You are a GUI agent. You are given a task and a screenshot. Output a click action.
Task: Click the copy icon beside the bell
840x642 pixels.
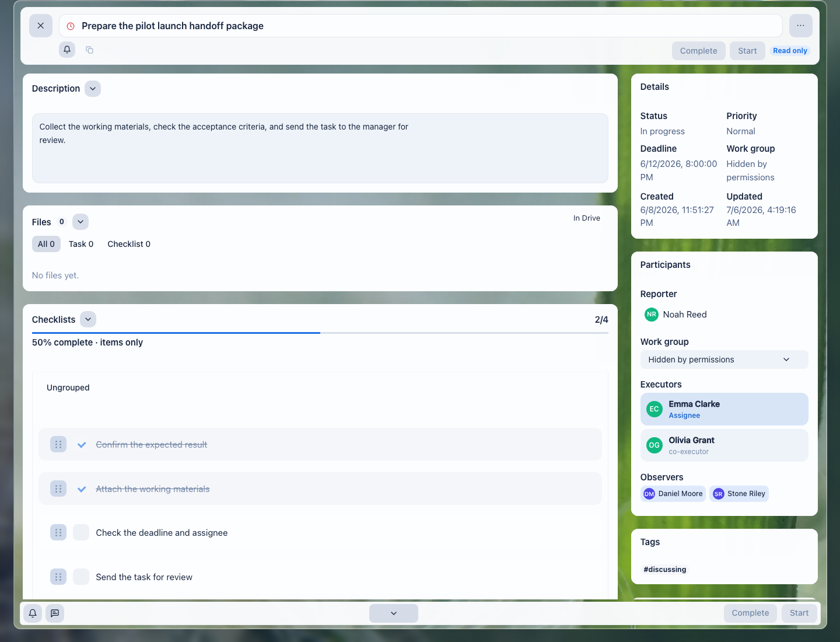[x=89, y=50]
